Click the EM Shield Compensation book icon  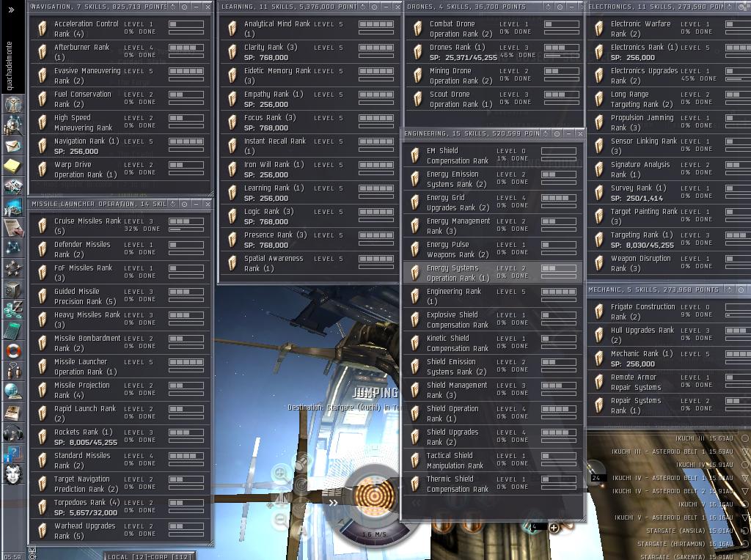pyautogui.click(x=415, y=155)
